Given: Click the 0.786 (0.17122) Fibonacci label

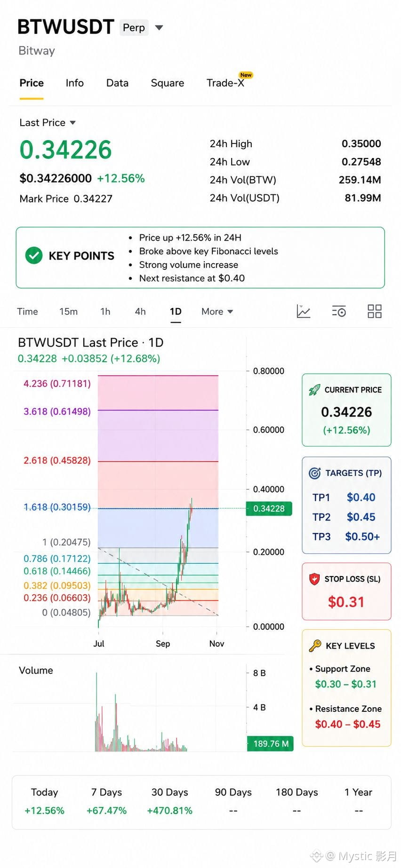Looking at the screenshot, I should [57, 559].
